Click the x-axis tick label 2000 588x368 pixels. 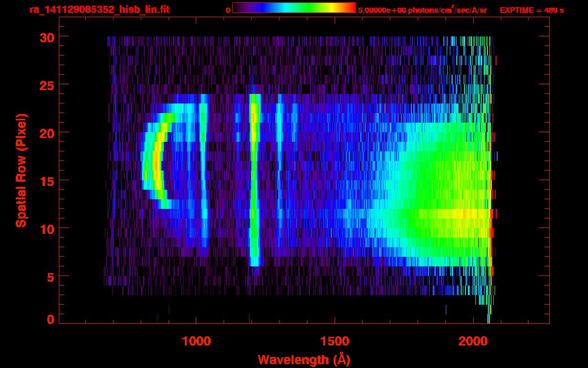coord(473,341)
